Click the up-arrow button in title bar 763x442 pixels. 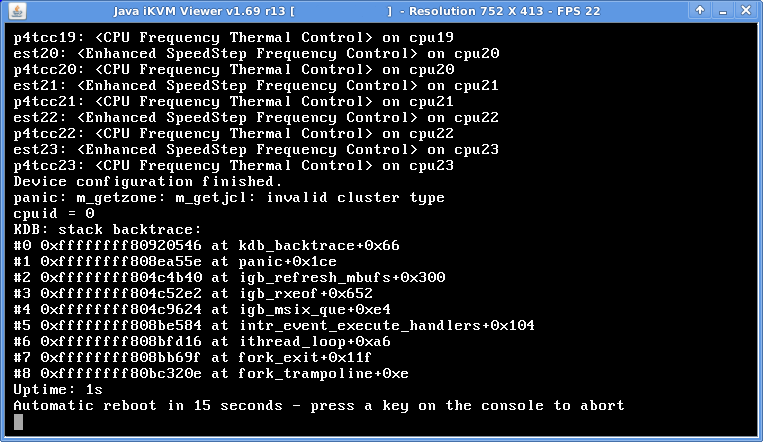pos(700,10)
